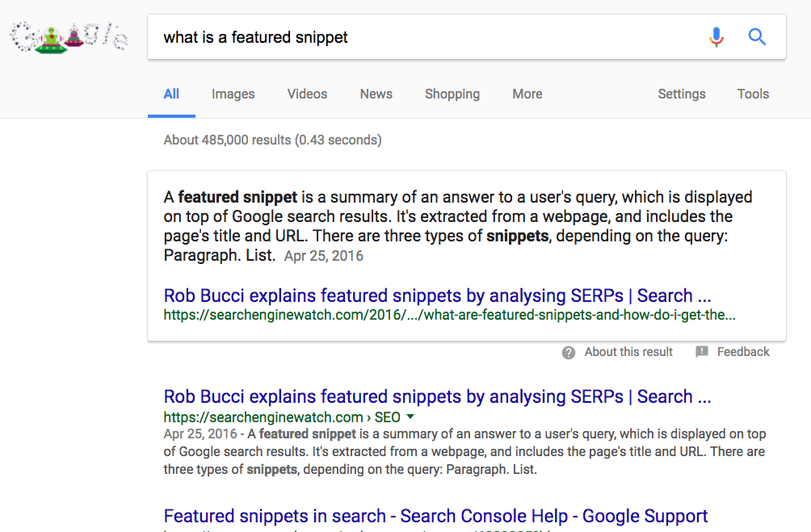Open featured snippet Rob Bucci title link
Screen dimensions: 811x532
[x=438, y=295]
